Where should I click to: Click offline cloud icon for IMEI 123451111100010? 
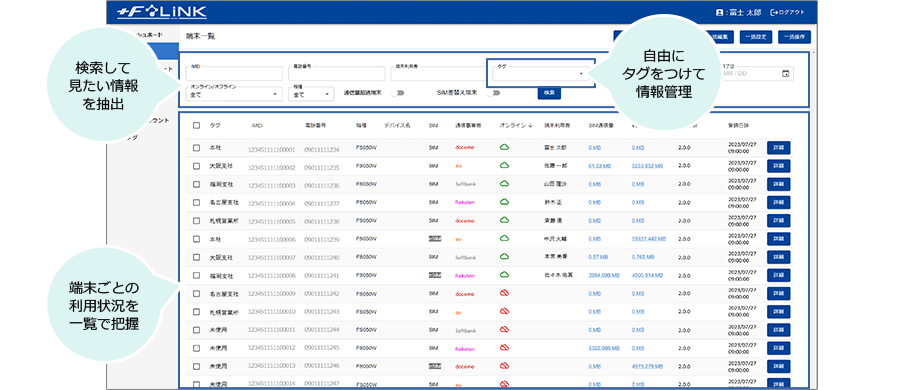coord(504,311)
